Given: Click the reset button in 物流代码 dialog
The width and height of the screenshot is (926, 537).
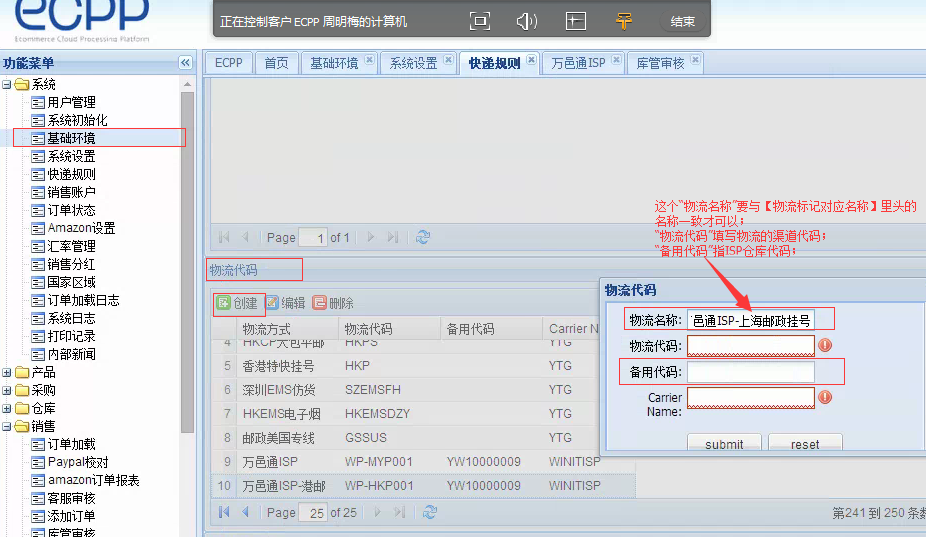Looking at the screenshot, I should (804, 444).
